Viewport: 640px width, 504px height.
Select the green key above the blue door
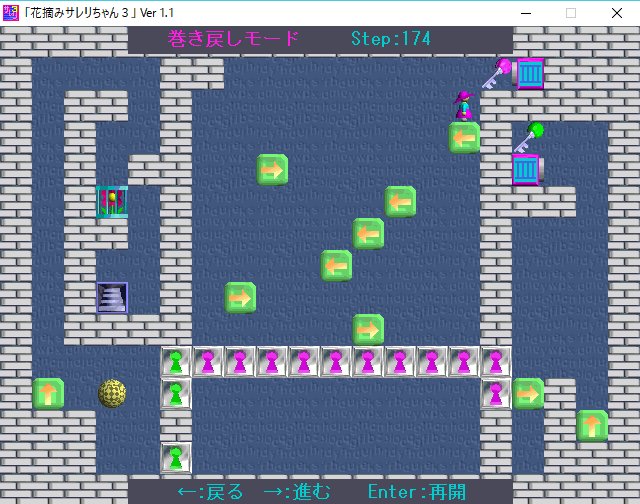click(530, 135)
